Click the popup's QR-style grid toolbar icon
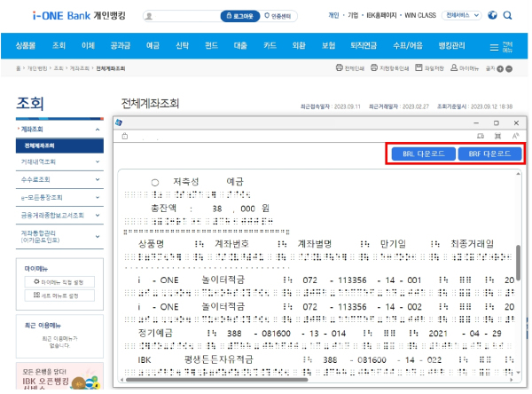The height and width of the screenshot is (394, 532). click(x=497, y=136)
